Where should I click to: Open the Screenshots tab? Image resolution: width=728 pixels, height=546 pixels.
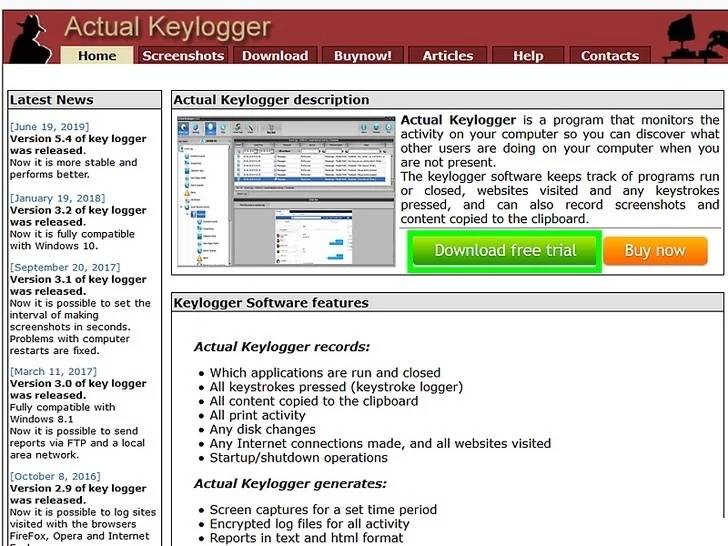(x=183, y=55)
